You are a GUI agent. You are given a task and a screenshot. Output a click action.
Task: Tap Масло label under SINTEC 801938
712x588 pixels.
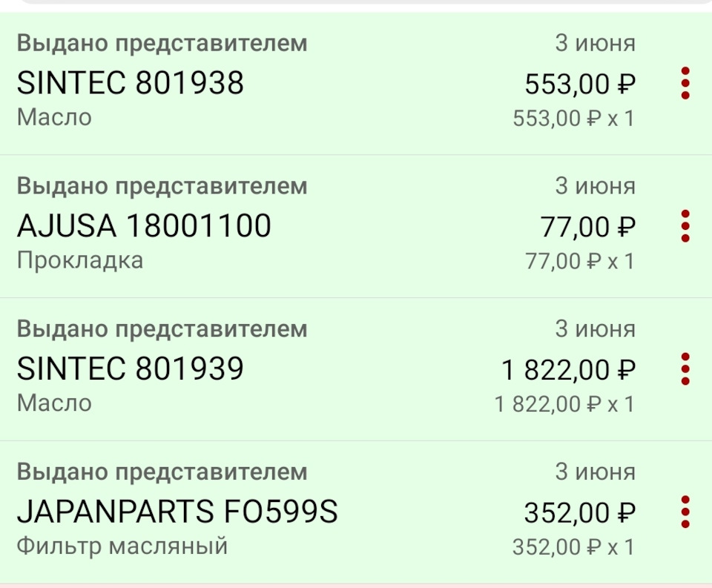54,118
